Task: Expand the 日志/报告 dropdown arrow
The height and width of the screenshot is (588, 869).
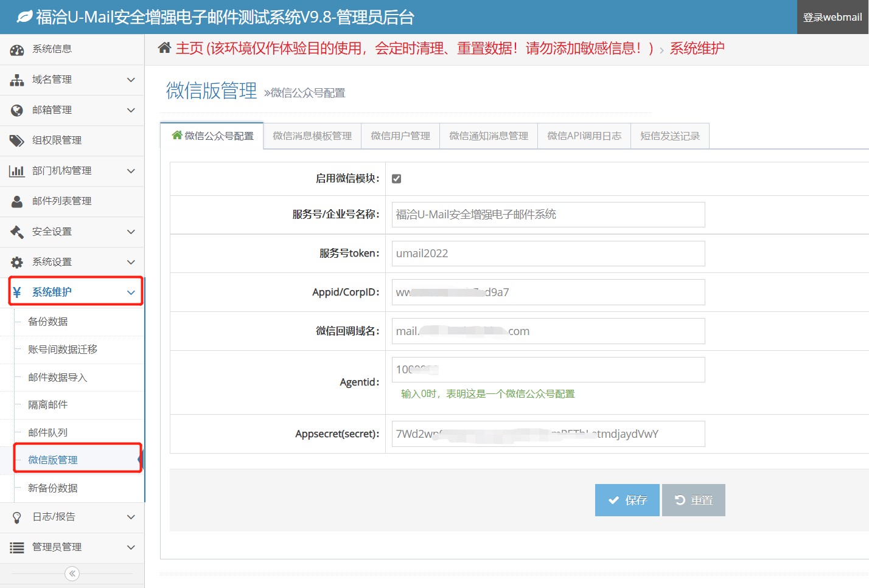Action: tap(131, 517)
